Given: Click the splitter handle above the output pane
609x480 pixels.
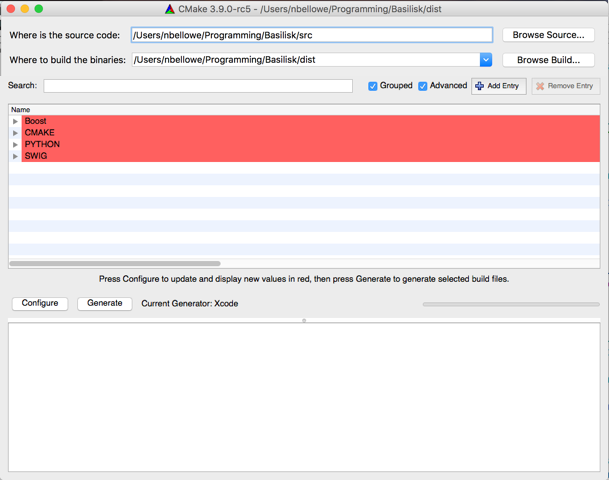Looking at the screenshot, I should [x=304, y=320].
